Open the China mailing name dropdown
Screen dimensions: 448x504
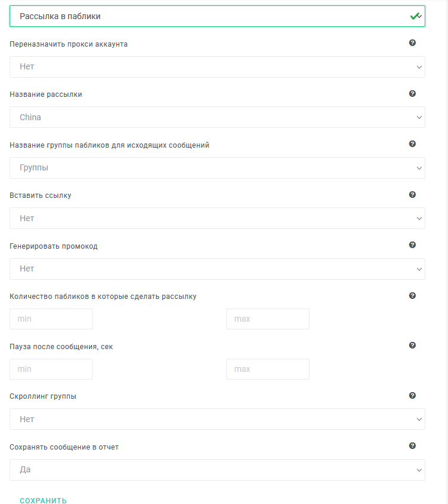point(217,117)
